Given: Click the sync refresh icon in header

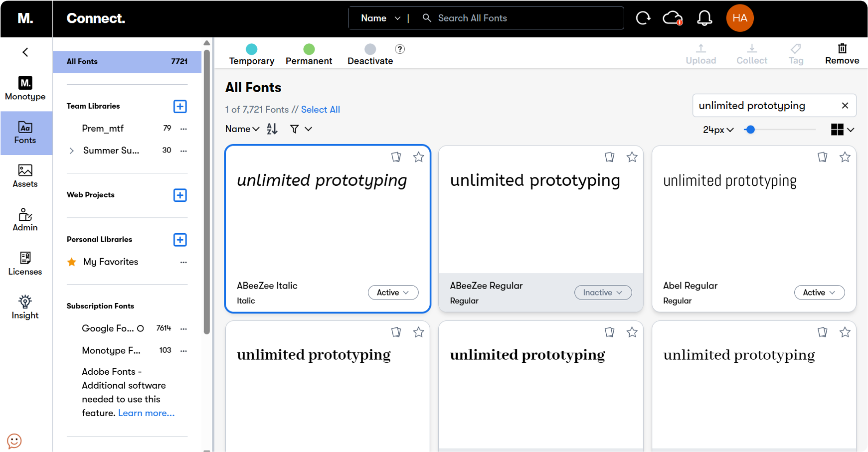Looking at the screenshot, I should (x=643, y=18).
